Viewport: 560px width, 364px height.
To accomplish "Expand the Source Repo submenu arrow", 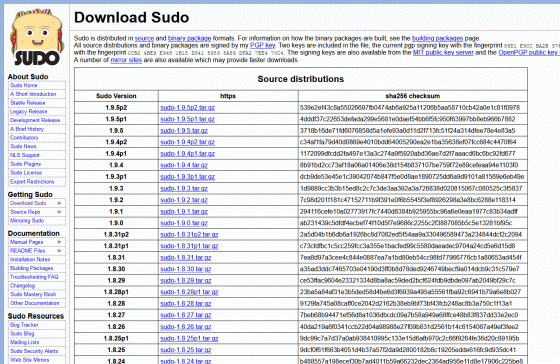I will [59, 212].
